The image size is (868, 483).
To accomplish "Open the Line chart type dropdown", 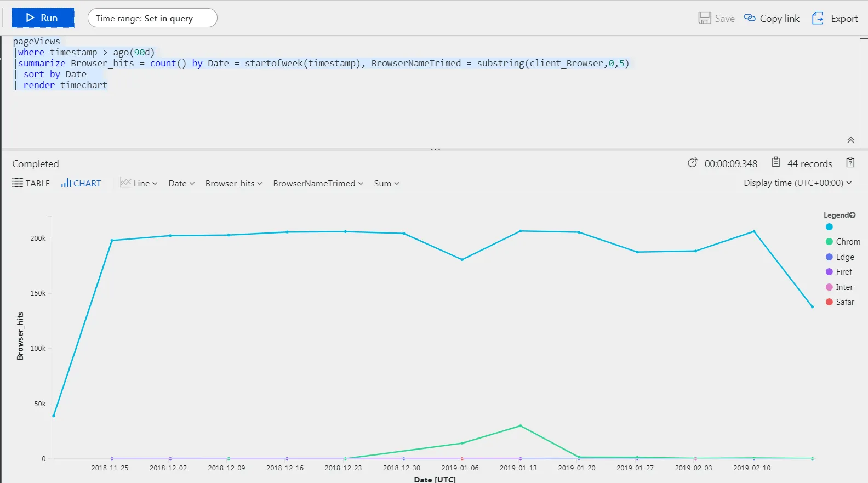I will click(139, 183).
